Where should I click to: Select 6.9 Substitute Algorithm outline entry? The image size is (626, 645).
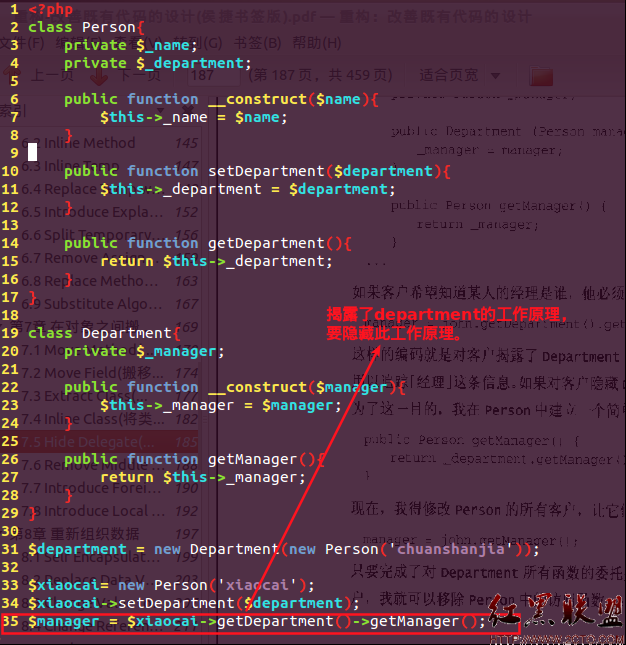(111, 304)
